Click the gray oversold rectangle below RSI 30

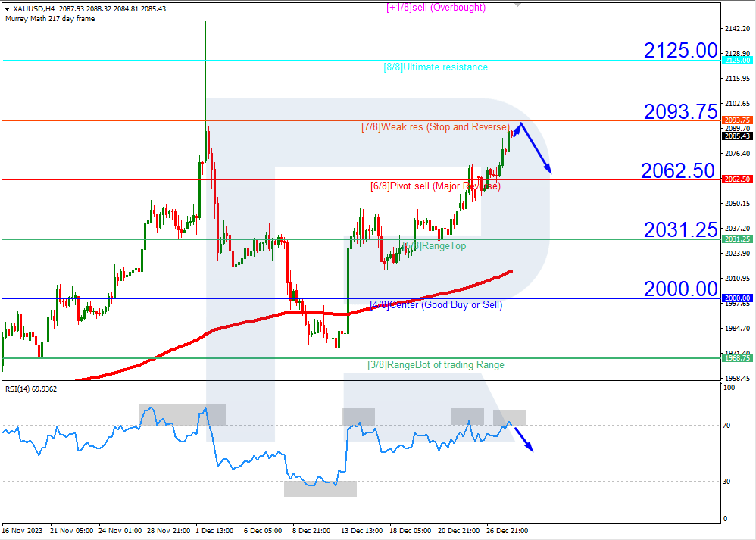click(x=320, y=488)
